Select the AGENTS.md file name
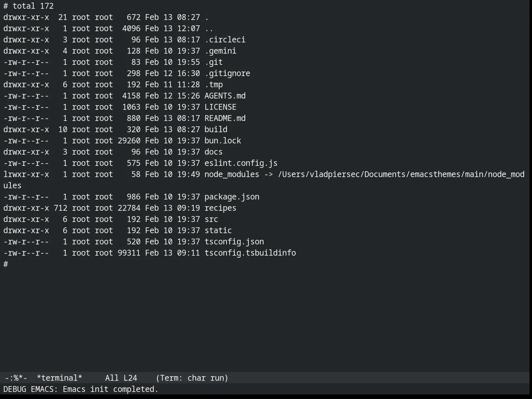 point(225,96)
